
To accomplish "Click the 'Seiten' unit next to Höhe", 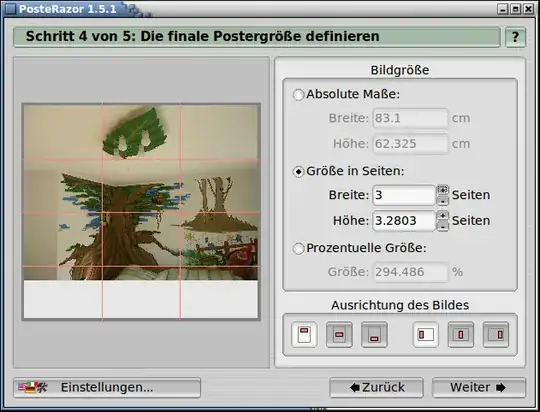I will click(471, 221).
